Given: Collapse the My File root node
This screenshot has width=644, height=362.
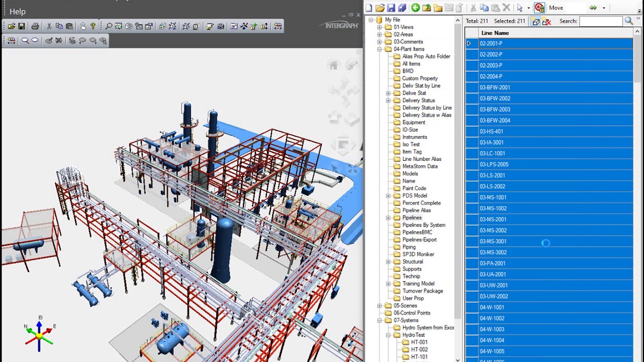Looking at the screenshot, I should coord(371,20).
